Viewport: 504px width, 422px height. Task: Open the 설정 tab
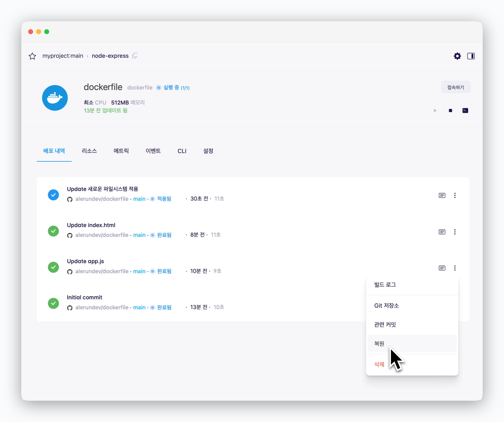[x=208, y=151]
